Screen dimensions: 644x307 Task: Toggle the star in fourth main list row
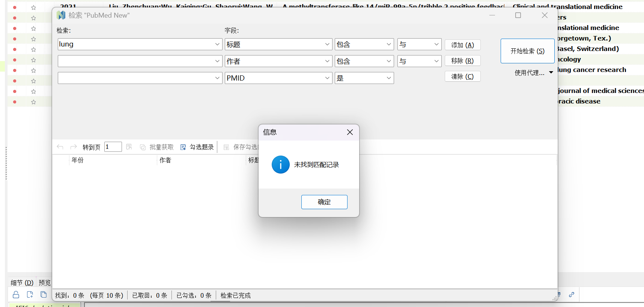pos(33,39)
